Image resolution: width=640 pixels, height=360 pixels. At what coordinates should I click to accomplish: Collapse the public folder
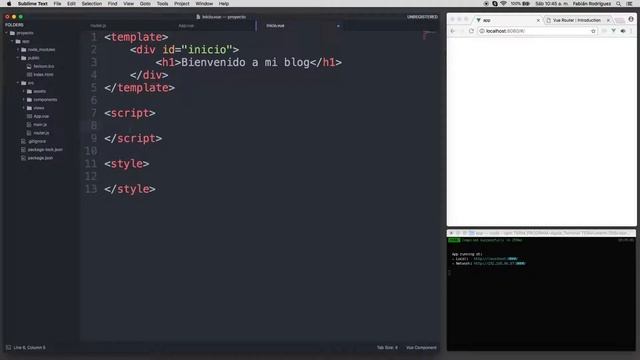click(x=18, y=58)
